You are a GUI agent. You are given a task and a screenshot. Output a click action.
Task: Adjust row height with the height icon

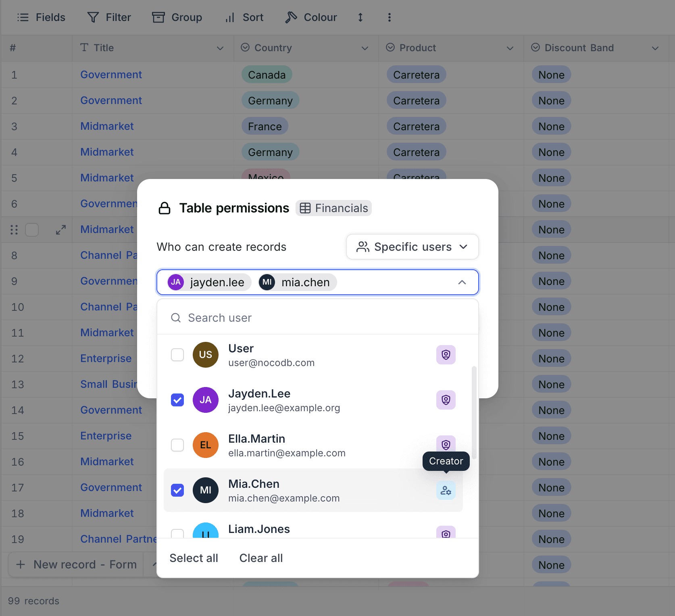(360, 17)
